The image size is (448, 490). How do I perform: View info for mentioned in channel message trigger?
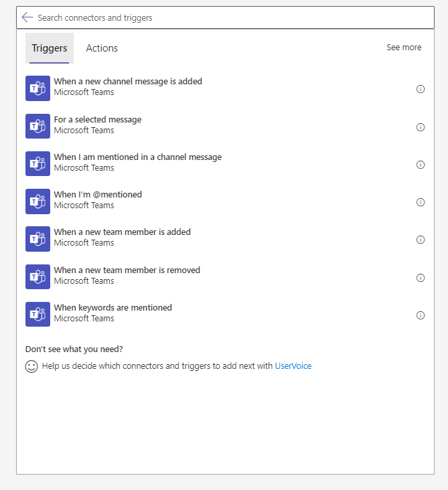point(420,165)
